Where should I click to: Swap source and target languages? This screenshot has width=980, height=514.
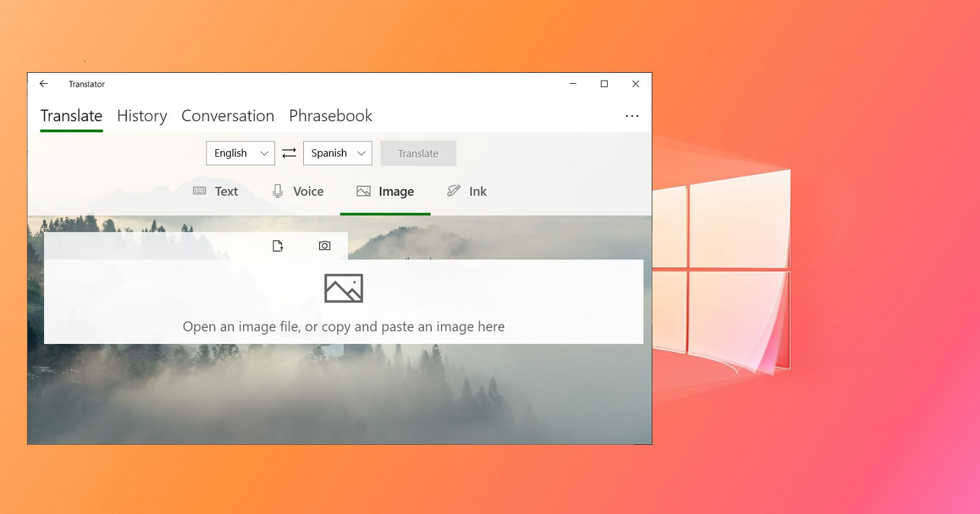pyautogui.click(x=289, y=153)
